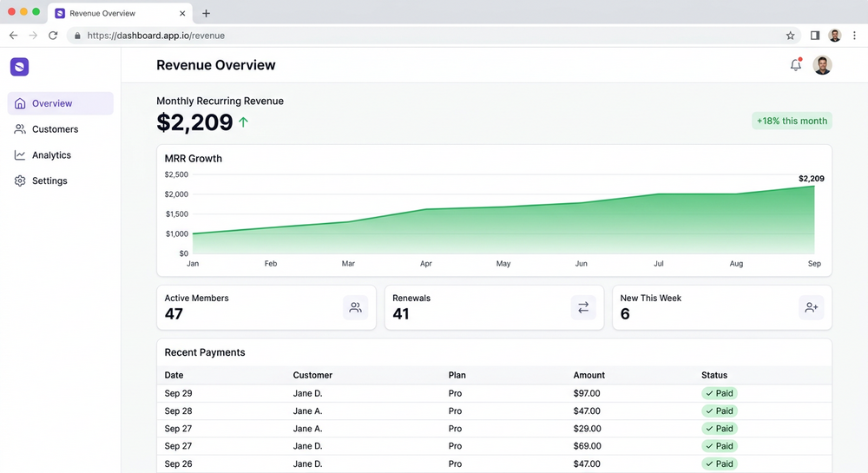
Task: Select the Active Members count 47
Action: pos(174,314)
